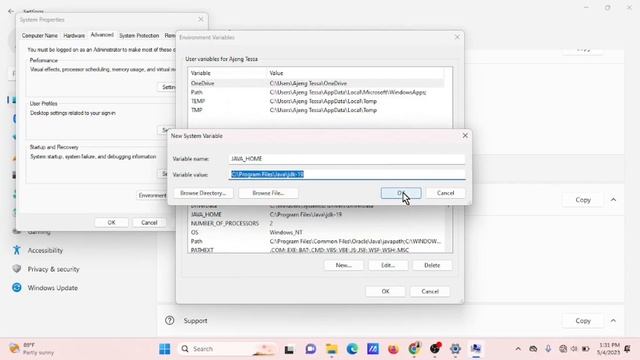Click the Windows Update sidebar icon
The width and height of the screenshot is (640, 360).
coord(17,288)
